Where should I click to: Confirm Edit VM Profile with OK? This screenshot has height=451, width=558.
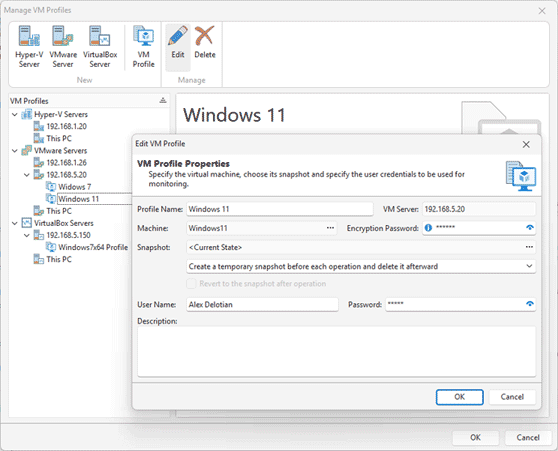click(459, 397)
